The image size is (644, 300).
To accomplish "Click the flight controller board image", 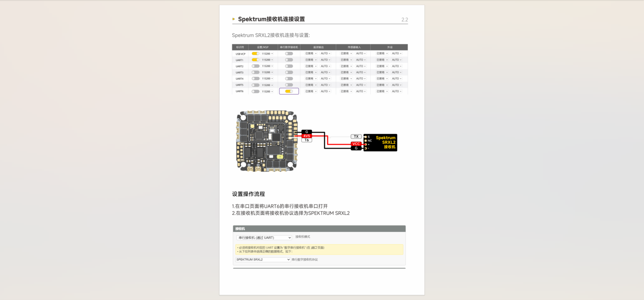I will click(267, 141).
